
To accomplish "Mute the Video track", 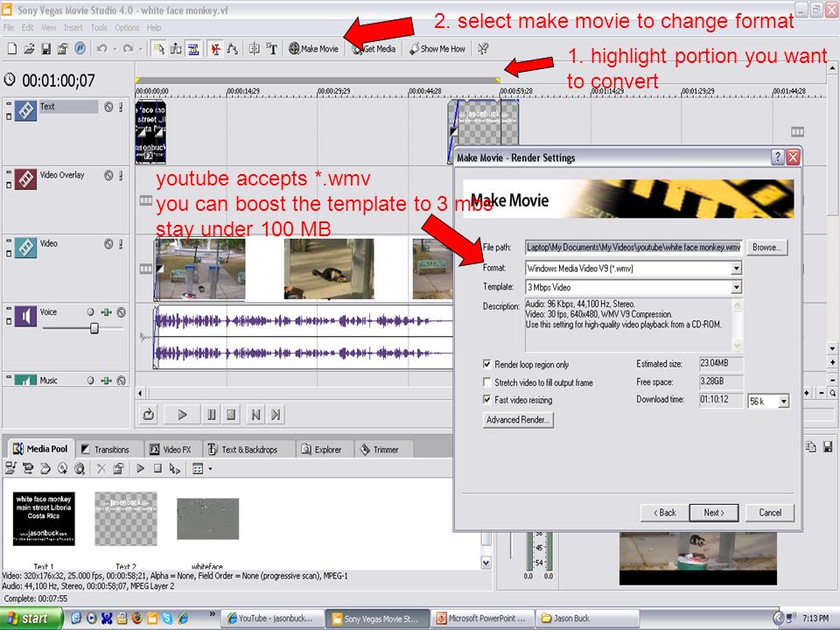I will pyautogui.click(x=108, y=244).
